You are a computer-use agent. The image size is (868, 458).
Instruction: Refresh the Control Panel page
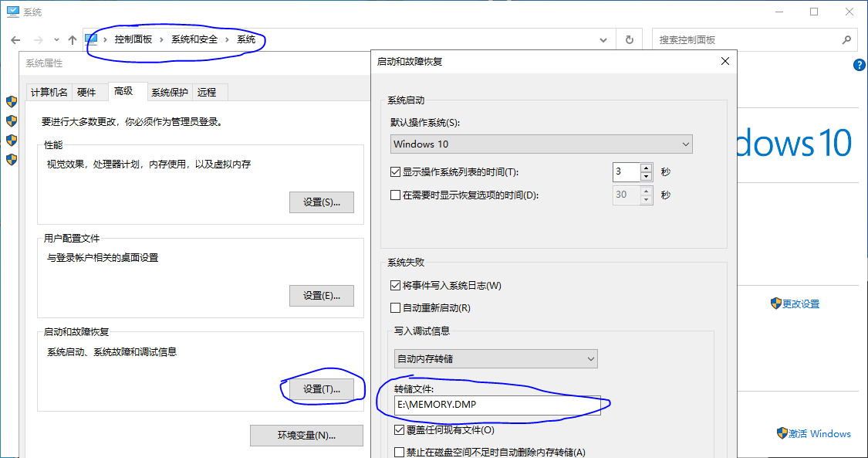point(629,40)
